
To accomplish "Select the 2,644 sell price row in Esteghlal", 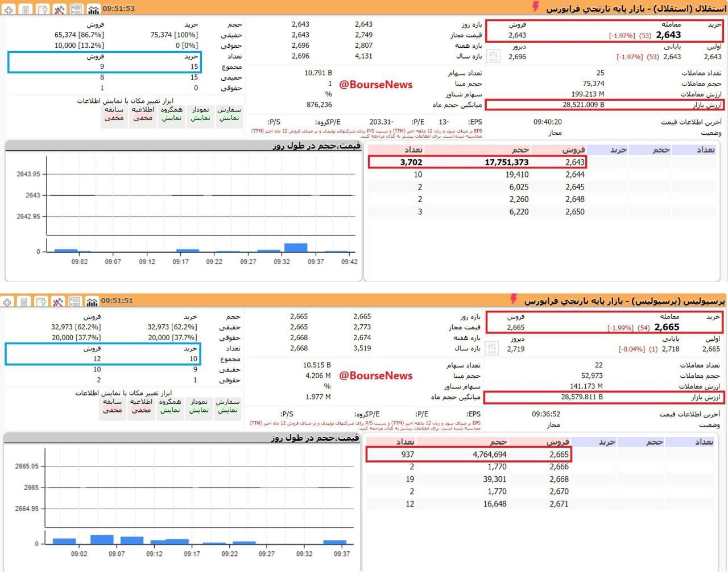I will [x=477, y=175].
